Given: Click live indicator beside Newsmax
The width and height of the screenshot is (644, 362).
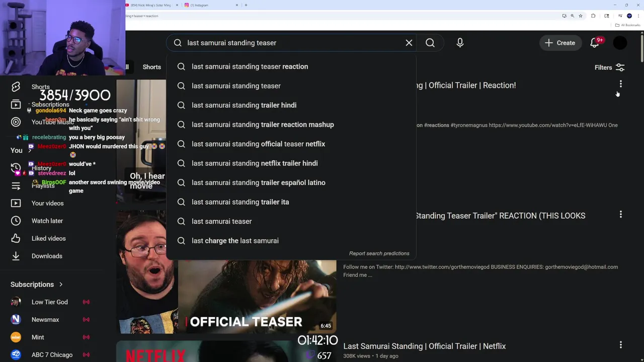Looking at the screenshot, I should coord(86,320).
